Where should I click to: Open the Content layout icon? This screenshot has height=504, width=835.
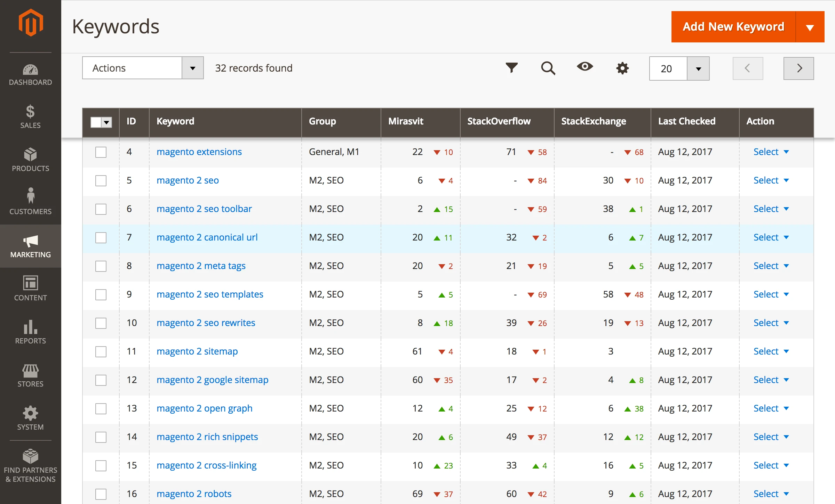pyautogui.click(x=30, y=283)
